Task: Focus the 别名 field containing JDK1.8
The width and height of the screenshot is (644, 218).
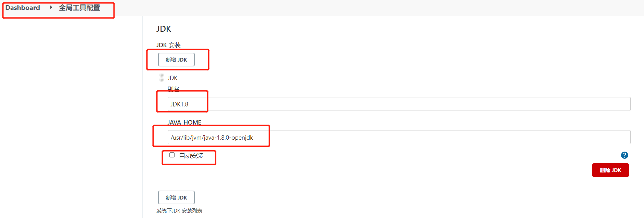Action: 399,104
